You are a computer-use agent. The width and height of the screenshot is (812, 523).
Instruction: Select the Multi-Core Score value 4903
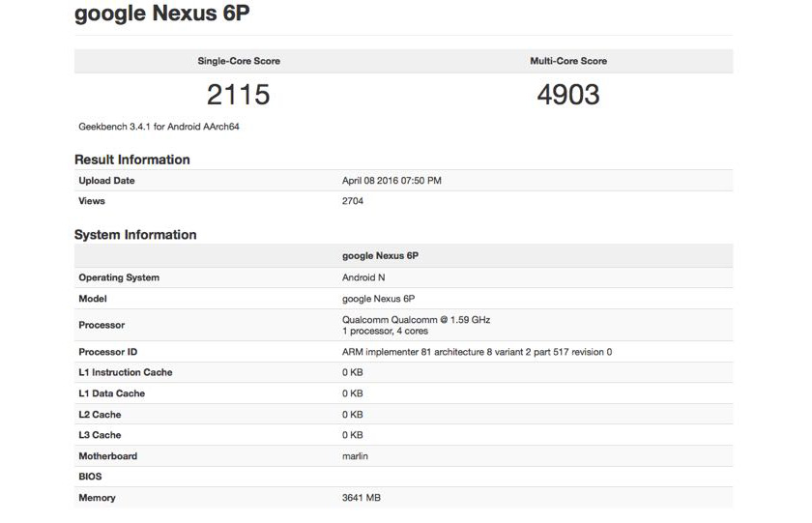568,94
